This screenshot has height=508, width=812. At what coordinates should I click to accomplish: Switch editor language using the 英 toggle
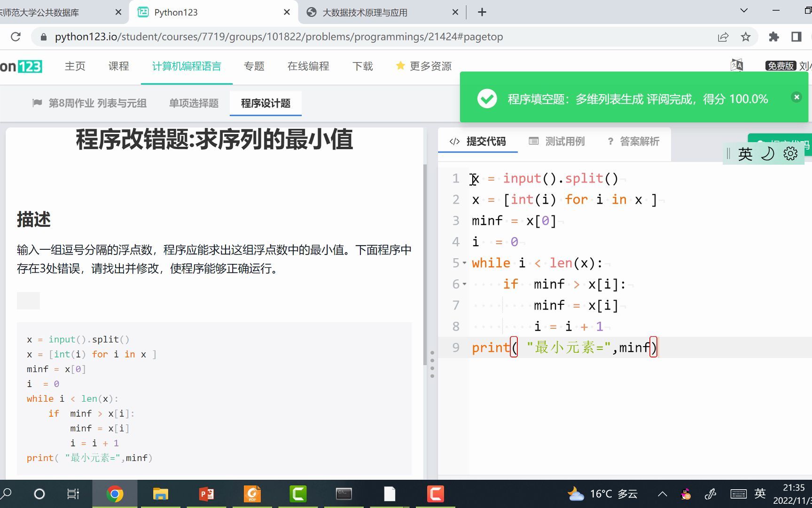745,153
